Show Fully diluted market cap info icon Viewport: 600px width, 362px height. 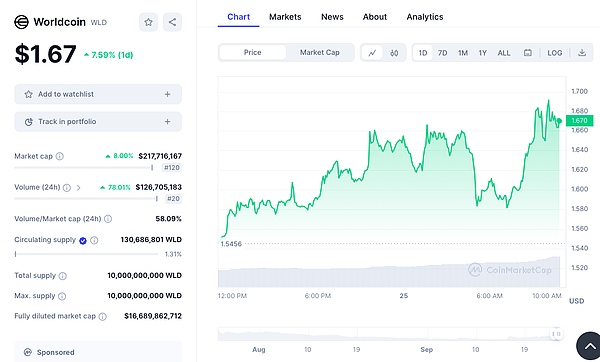[103, 316]
